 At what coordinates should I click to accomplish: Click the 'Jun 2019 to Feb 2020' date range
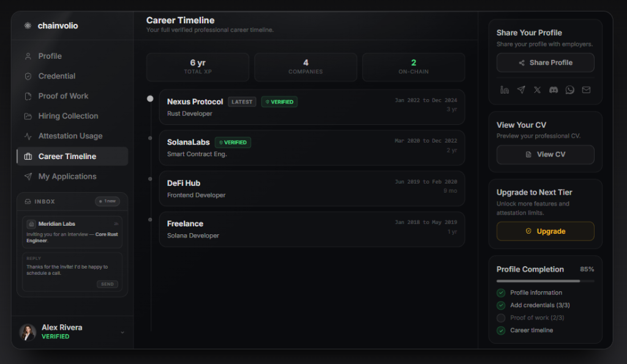(426, 182)
